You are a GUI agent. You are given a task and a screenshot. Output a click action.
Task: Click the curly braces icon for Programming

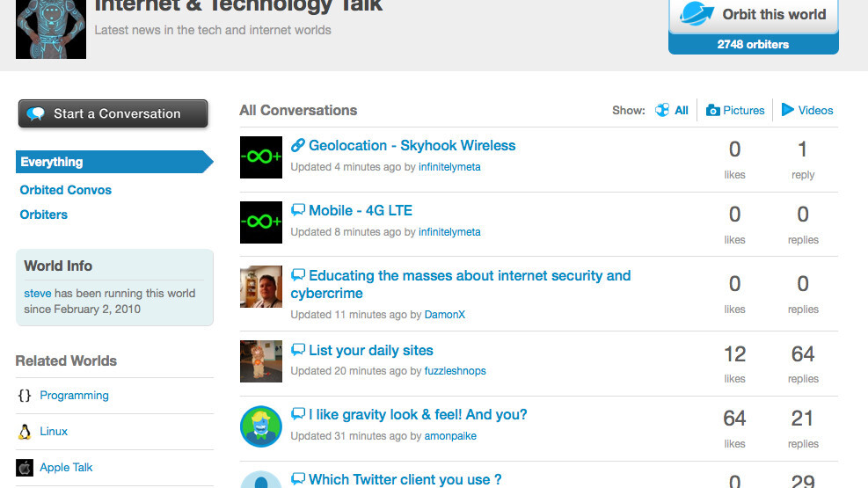pyautogui.click(x=25, y=396)
